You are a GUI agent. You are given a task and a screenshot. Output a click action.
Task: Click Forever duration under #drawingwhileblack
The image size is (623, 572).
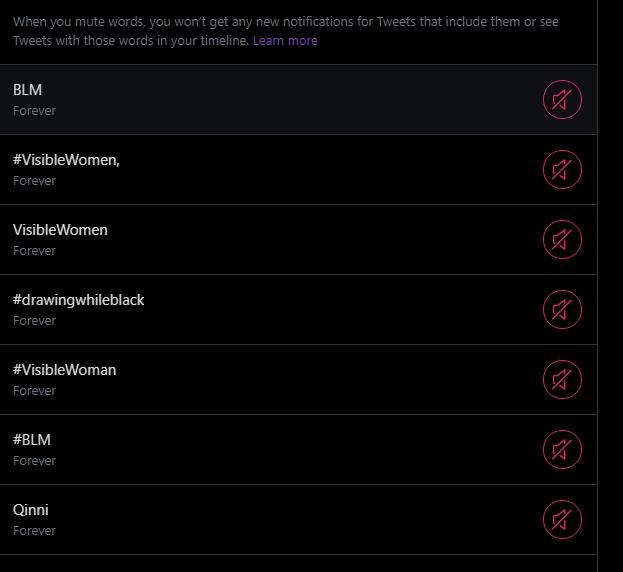[34, 321]
